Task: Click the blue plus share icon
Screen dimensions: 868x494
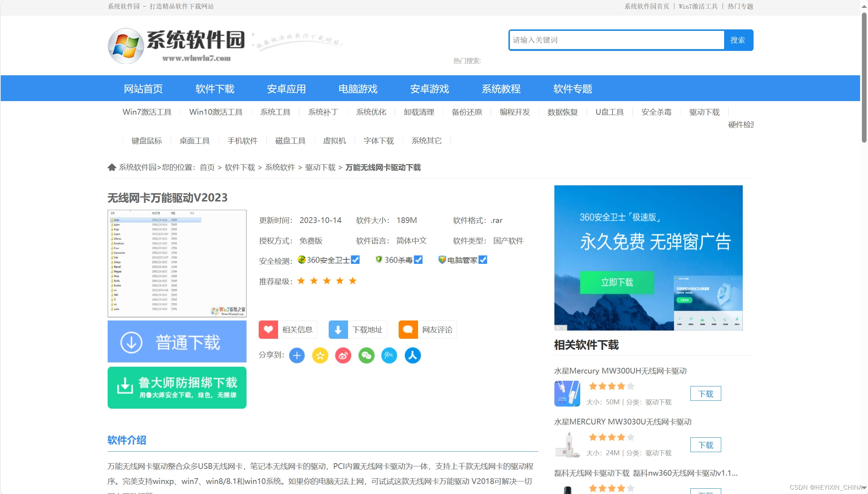Action: (x=297, y=355)
